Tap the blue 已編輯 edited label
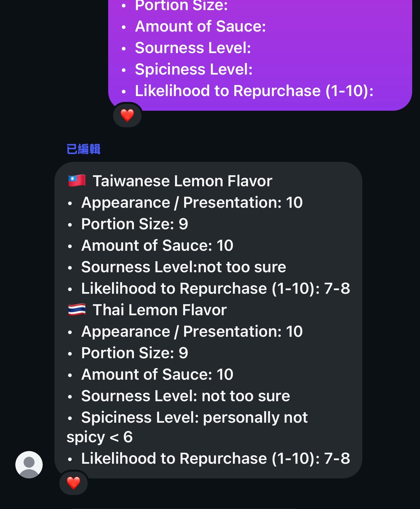Image resolution: width=420 pixels, height=509 pixels. tap(83, 149)
